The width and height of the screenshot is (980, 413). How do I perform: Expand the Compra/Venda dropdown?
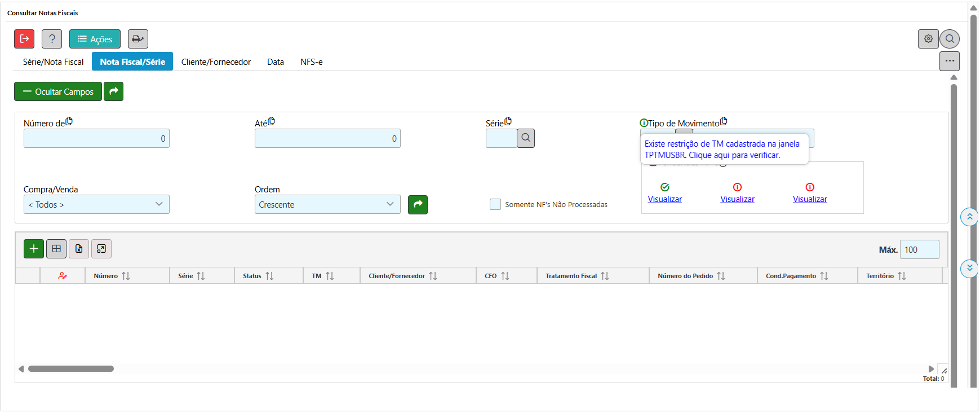click(96, 204)
